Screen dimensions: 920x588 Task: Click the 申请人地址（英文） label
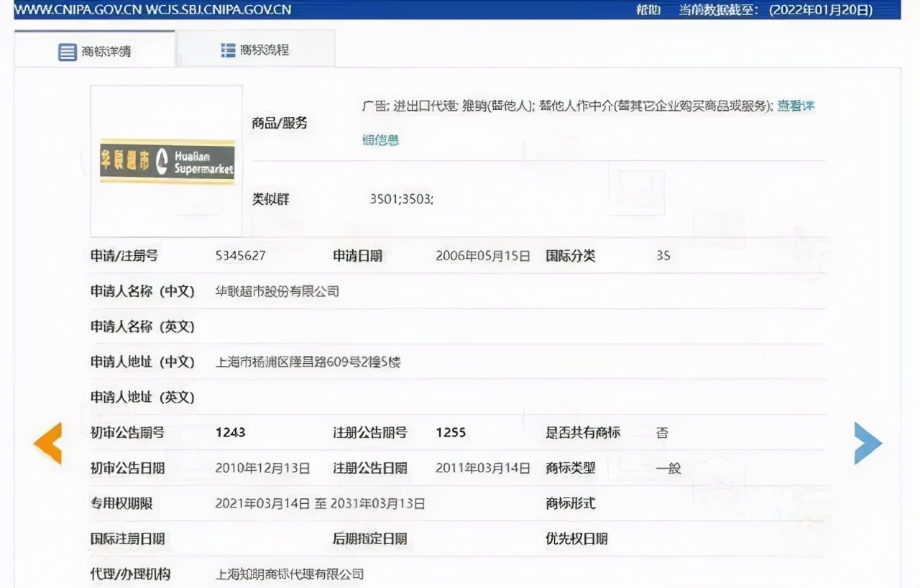143,397
